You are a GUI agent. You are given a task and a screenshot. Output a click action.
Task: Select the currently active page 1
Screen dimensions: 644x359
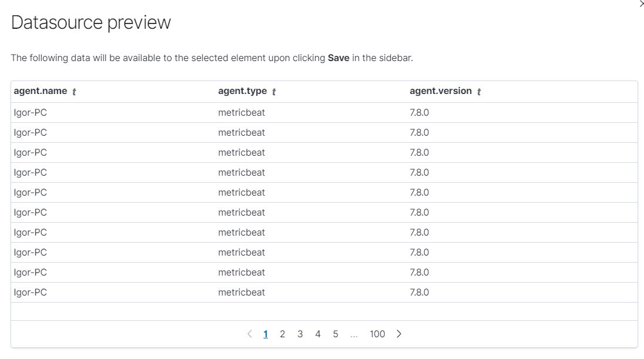pos(266,334)
